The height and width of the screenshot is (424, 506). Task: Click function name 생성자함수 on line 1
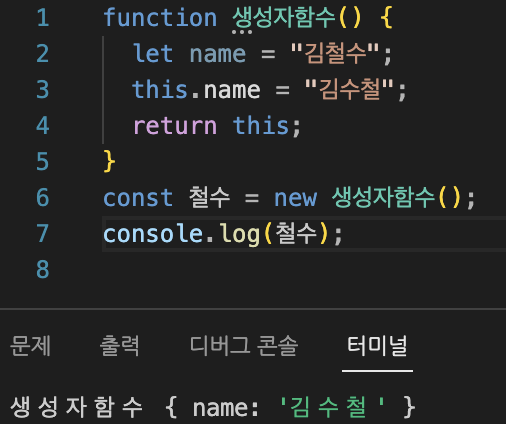tap(284, 18)
